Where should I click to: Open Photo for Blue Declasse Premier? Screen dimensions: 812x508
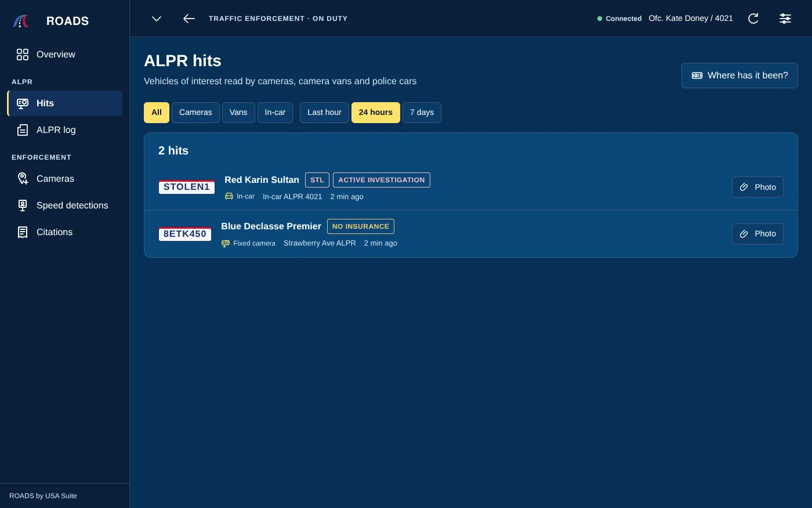tap(757, 234)
